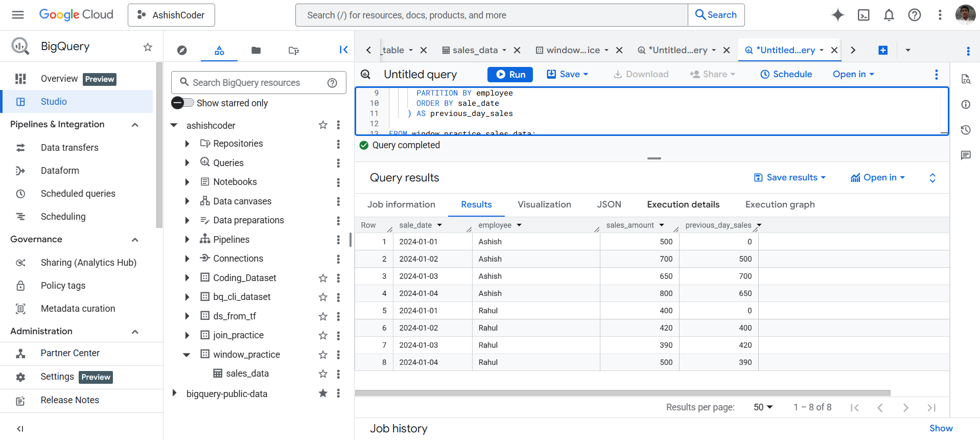Open the Execution graph tab
980x440 pixels.
tap(780, 204)
